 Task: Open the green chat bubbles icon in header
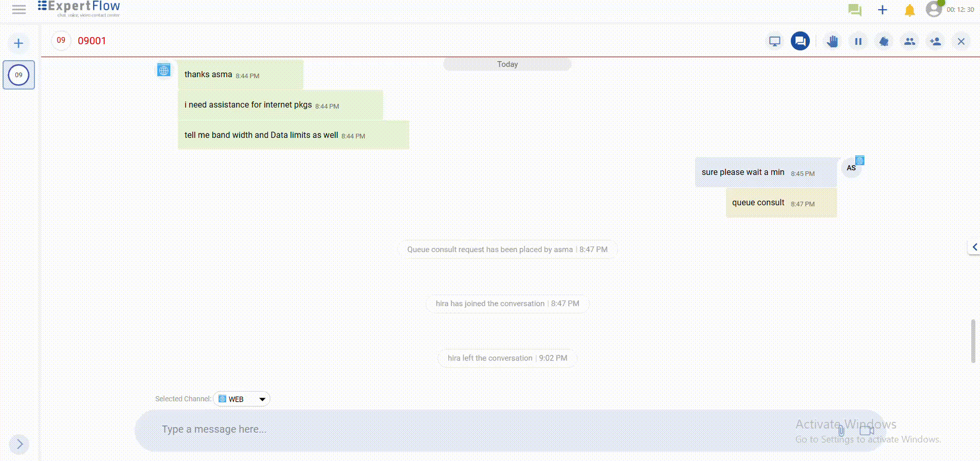click(x=855, y=10)
